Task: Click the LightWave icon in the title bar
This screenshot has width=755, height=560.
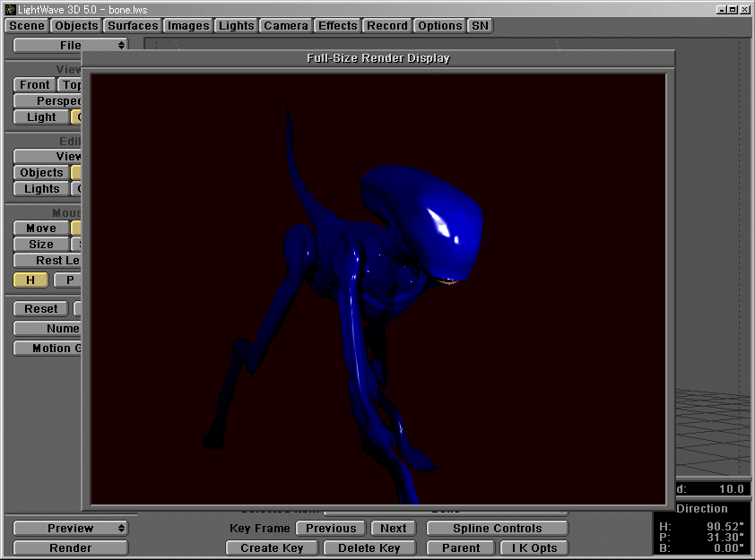Action: coord(8,10)
